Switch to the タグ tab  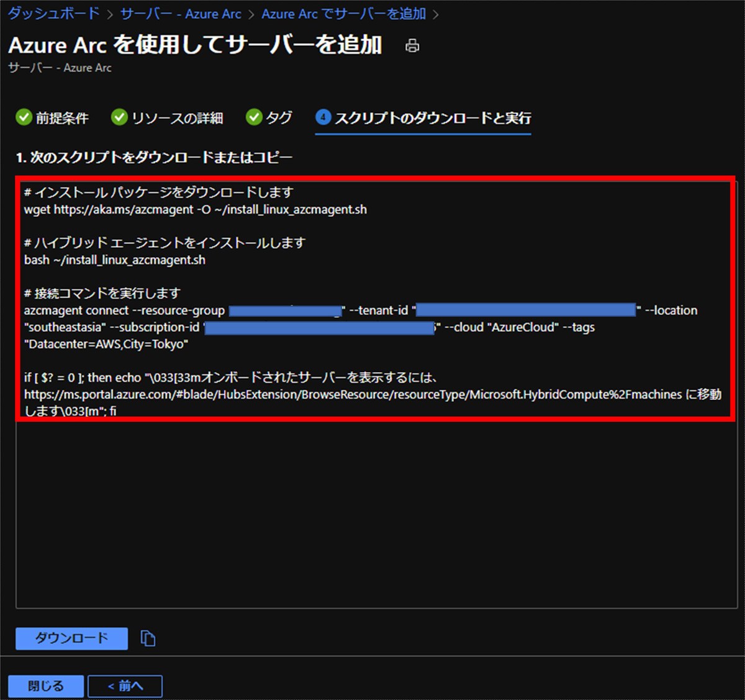tap(269, 117)
